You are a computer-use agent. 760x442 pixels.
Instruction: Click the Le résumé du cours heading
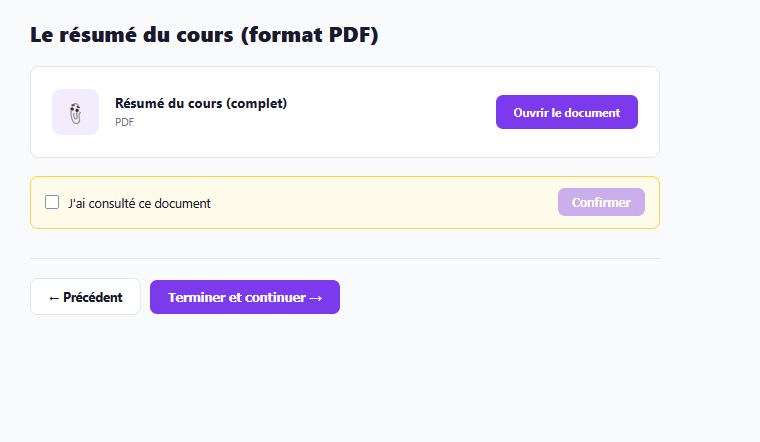pyautogui.click(x=204, y=35)
